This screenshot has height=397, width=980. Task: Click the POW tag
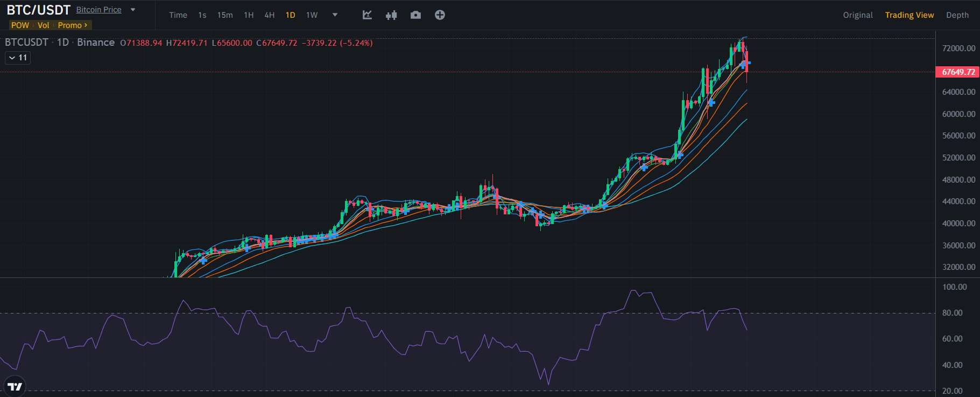[x=20, y=25]
